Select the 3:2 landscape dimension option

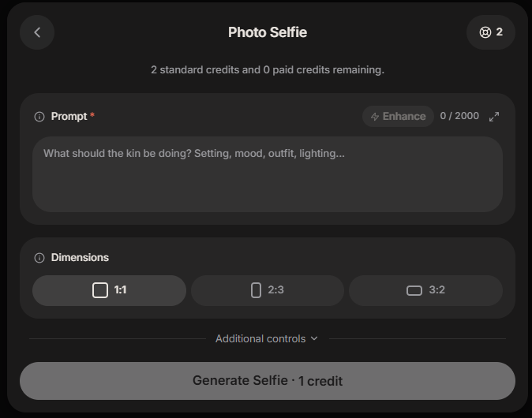(x=425, y=290)
